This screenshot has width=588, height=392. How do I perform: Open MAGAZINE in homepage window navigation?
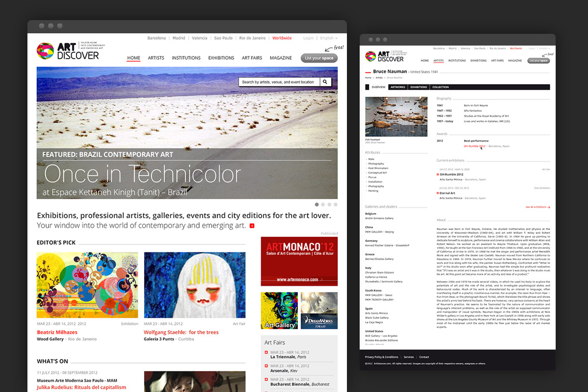coord(281,58)
